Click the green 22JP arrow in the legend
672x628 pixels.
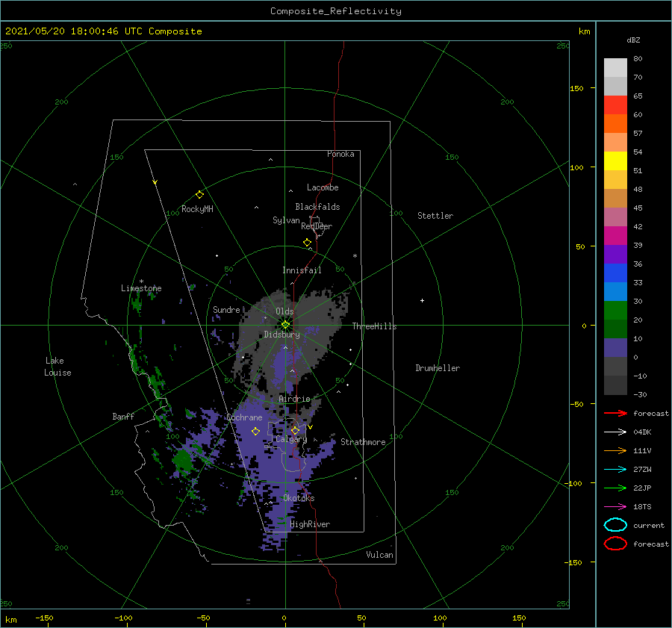615,488
